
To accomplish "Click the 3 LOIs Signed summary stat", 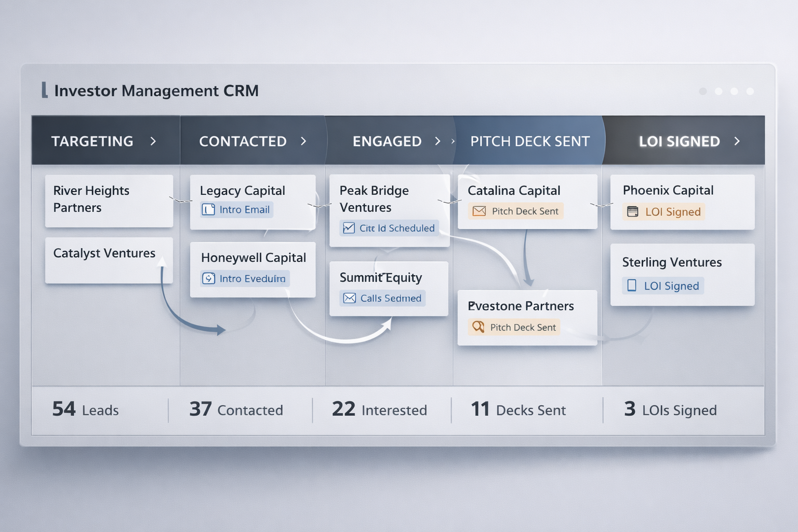I will 670,410.
